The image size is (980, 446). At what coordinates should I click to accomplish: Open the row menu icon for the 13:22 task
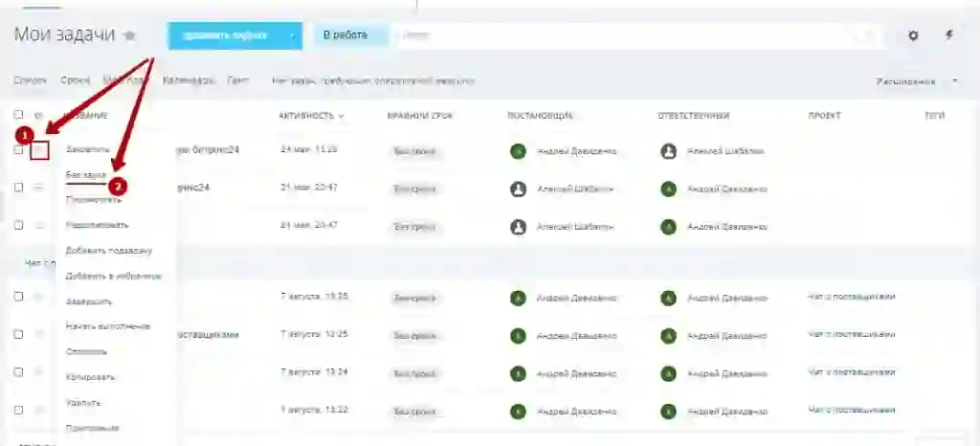[x=38, y=411]
